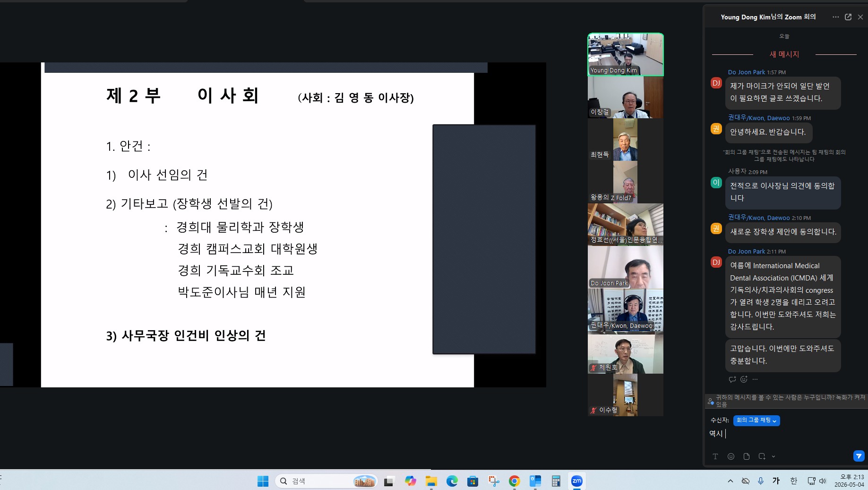Open the recipient dropdown 회의 그룹 채팅
This screenshot has width=868, height=490.
coord(756,420)
